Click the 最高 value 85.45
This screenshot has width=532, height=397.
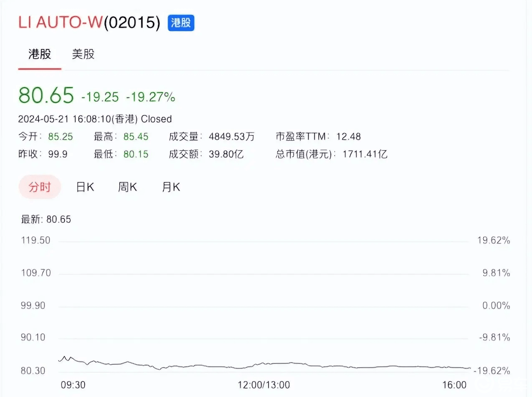click(136, 136)
